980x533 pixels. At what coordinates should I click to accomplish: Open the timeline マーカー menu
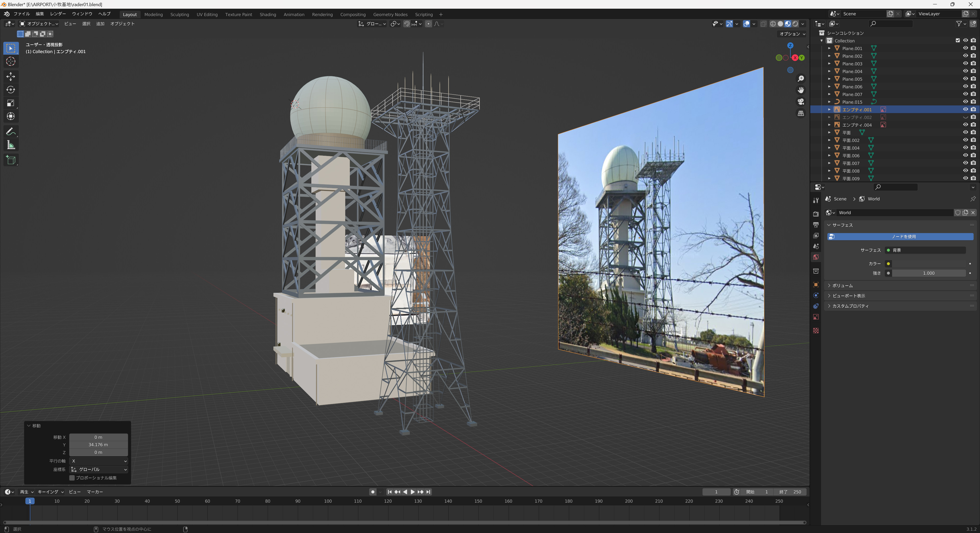(x=95, y=492)
